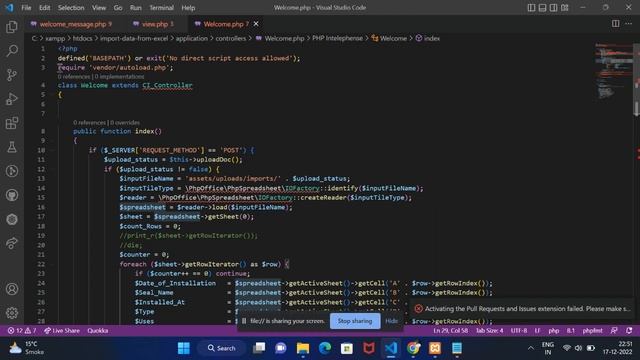Open XAMPP from taskbar

point(435,348)
